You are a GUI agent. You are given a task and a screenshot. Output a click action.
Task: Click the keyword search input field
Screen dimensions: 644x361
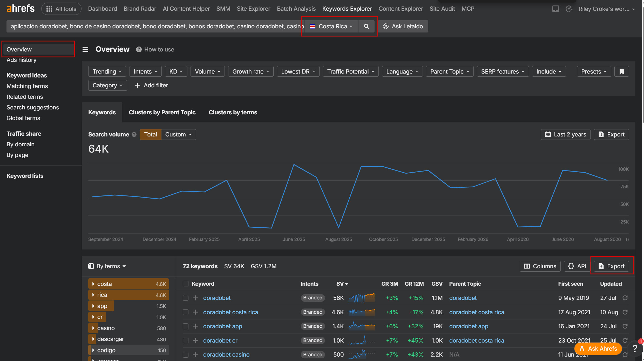coord(156,26)
